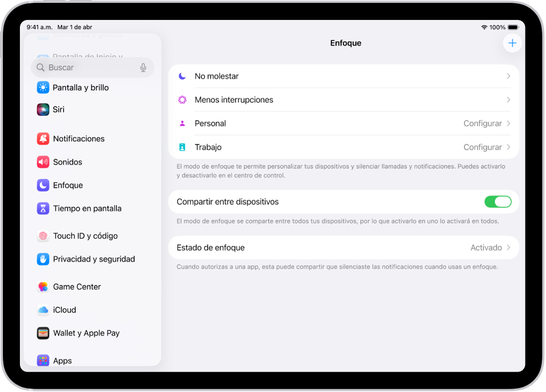Select the Sonidos icon
Screen dimensions: 546x392
pos(43,162)
